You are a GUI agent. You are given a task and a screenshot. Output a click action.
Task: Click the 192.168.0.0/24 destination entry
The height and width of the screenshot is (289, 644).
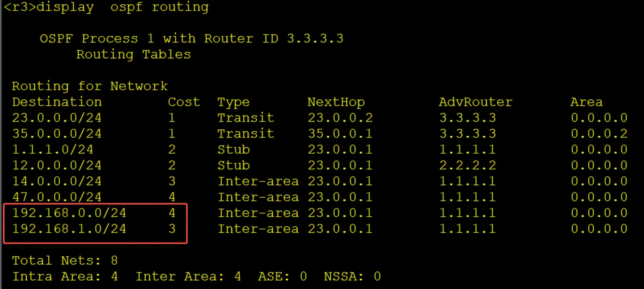[69, 213]
